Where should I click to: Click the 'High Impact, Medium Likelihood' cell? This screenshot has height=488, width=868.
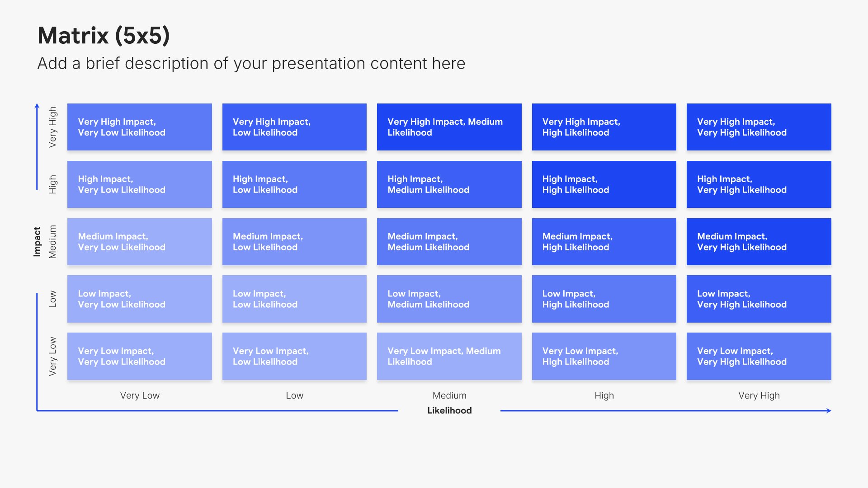pos(449,184)
